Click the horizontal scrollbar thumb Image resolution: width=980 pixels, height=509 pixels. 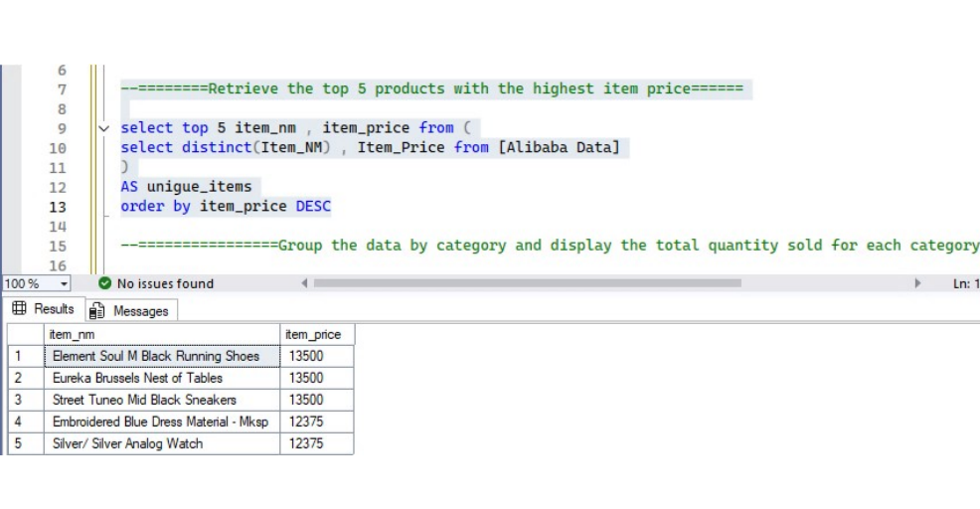[x=527, y=283]
